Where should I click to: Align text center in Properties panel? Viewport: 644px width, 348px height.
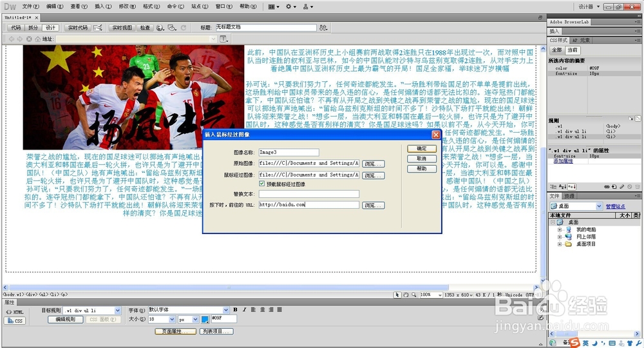coord(263,309)
